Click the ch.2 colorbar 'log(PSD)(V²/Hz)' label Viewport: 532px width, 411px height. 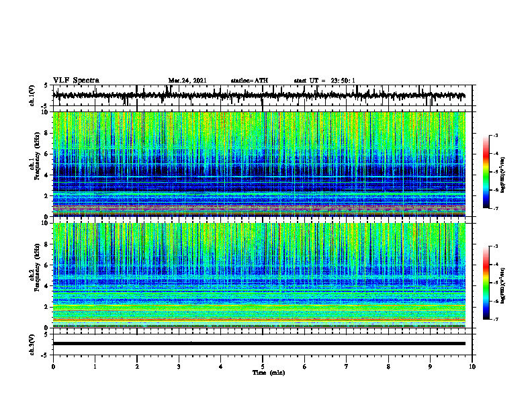coord(503,285)
